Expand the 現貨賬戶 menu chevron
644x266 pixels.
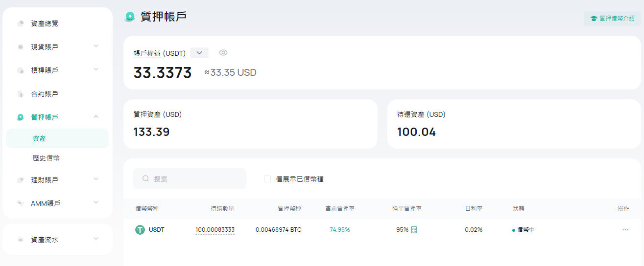pos(96,46)
